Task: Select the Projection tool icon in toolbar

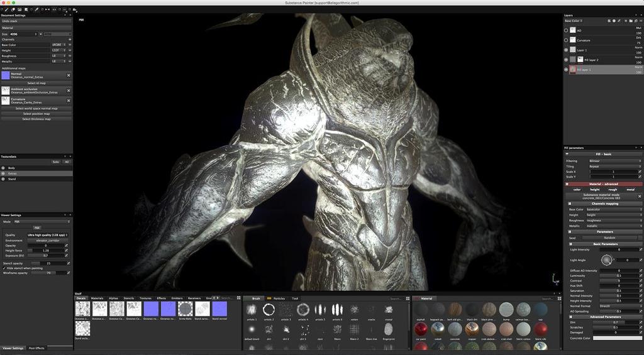Action: (19, 9)
